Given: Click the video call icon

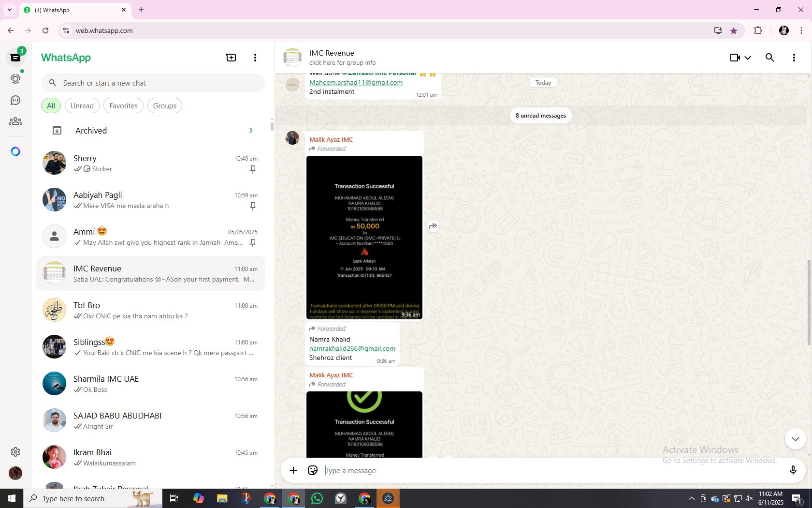Looking at the screenshot, I should (735, 58).
